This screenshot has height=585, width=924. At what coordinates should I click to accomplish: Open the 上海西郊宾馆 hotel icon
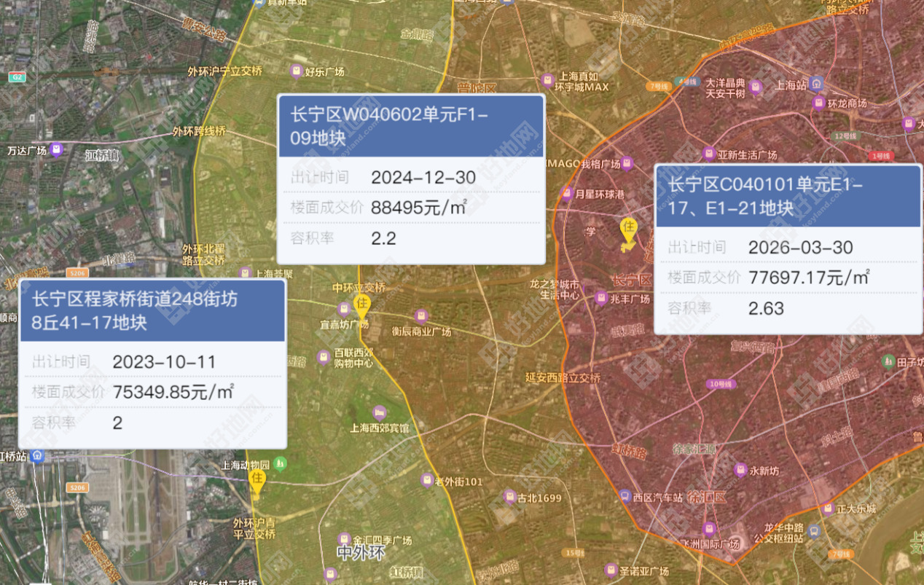tap(378, 413)
